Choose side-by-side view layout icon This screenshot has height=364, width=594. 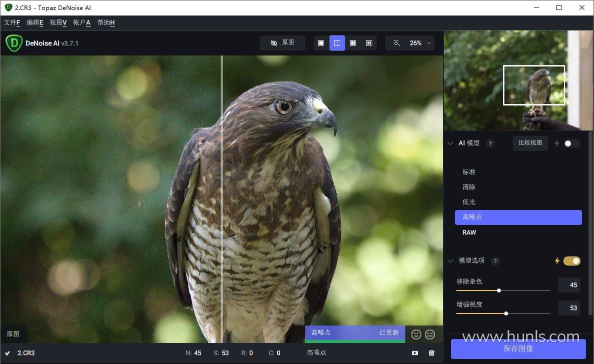tap(353, 43)
